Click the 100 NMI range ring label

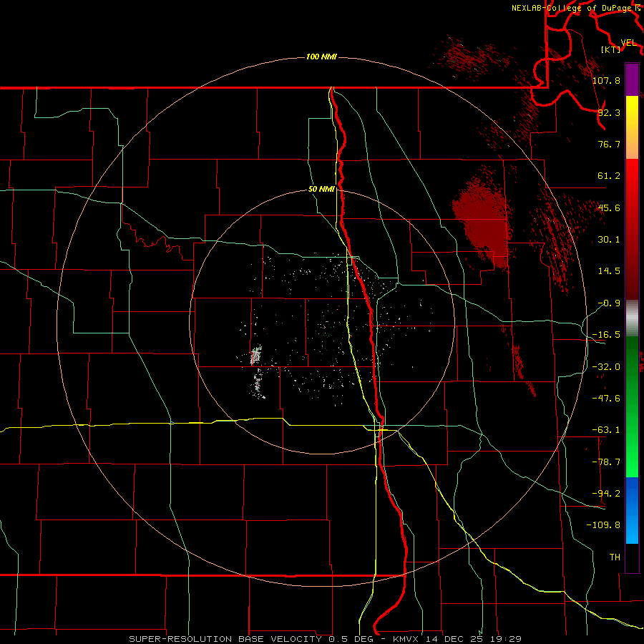321,57
